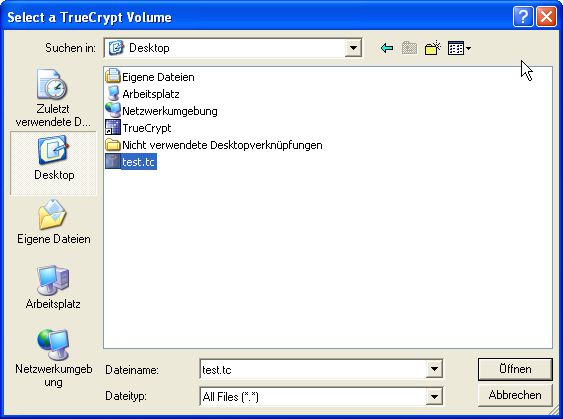
Task: Expand the Suchen in dropdown
Action: [353, 48]
